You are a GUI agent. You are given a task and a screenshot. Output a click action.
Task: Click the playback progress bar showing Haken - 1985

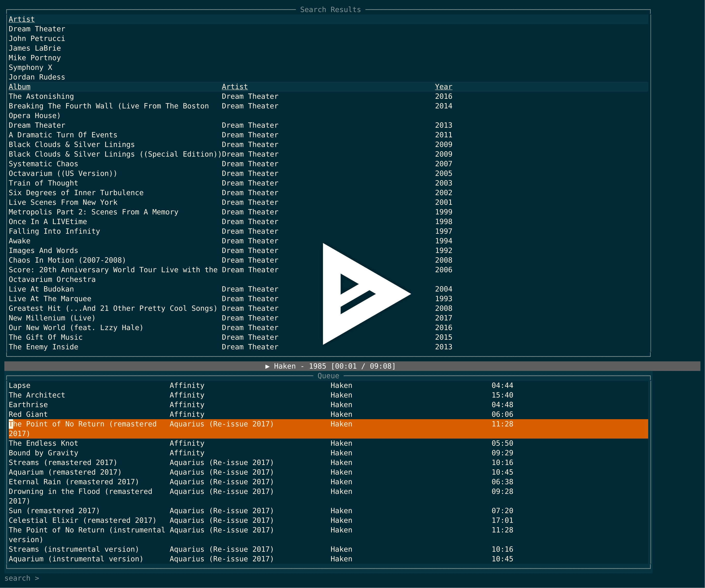pos(331,366)
